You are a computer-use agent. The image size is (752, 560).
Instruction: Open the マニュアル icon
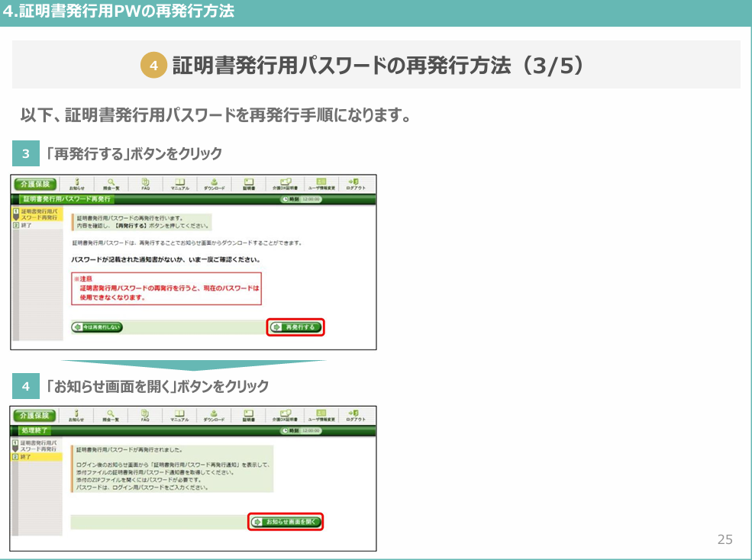click(182, 183)
